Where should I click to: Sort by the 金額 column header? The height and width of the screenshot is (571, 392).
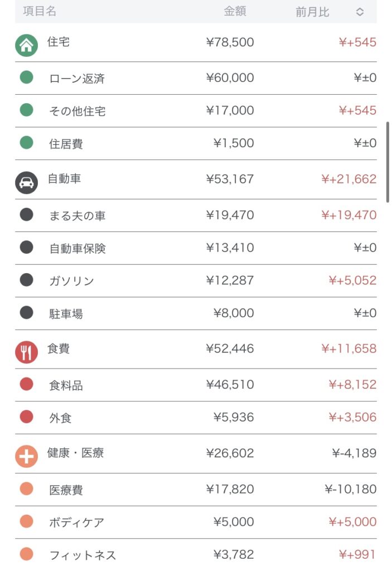[x=235, y=11]
